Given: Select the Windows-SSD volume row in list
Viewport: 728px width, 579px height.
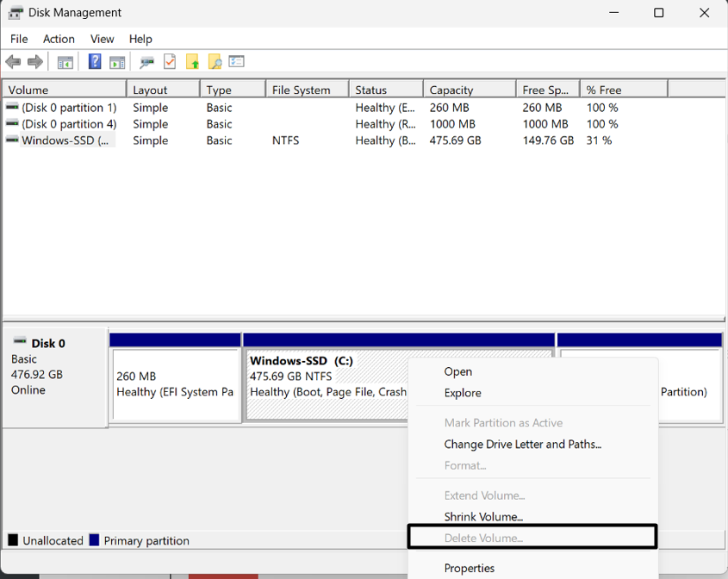Looking at the screenshot, I should 65,140.
